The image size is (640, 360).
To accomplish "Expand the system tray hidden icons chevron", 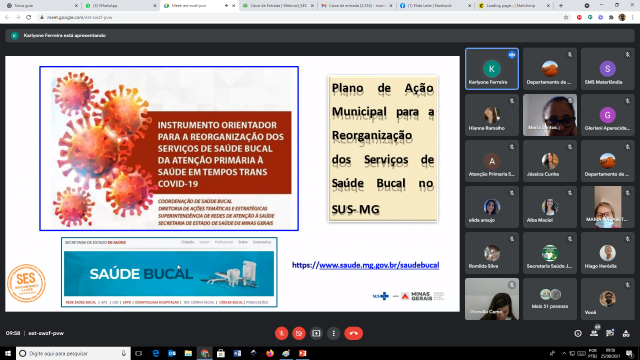I will [x=564, y=353].
